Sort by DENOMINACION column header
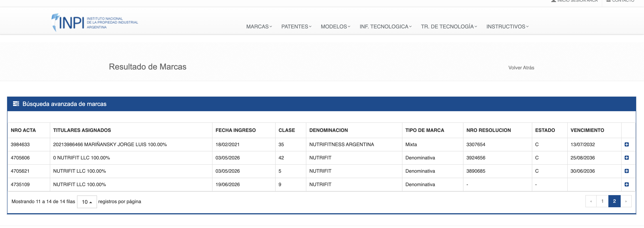This screenshot has height=228, width=644. point(329,130)
